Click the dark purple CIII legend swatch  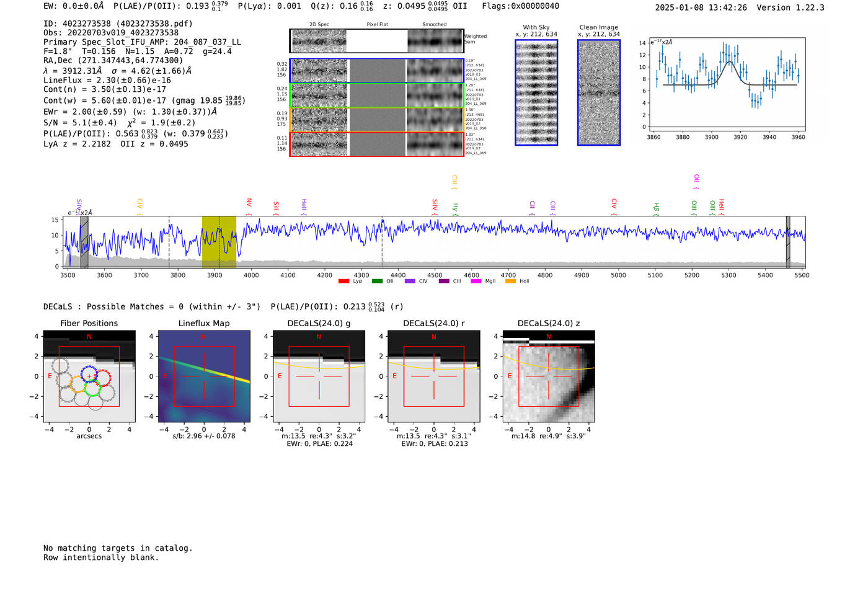(x=444, y=282)
